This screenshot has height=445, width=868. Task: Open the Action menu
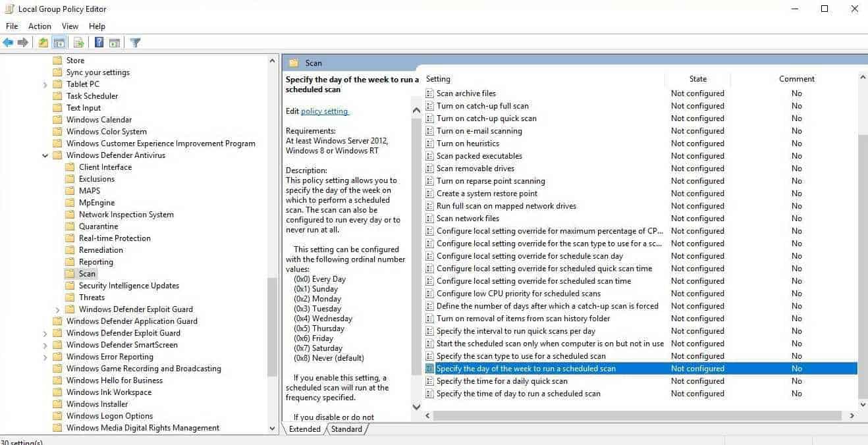pos(40,26)
